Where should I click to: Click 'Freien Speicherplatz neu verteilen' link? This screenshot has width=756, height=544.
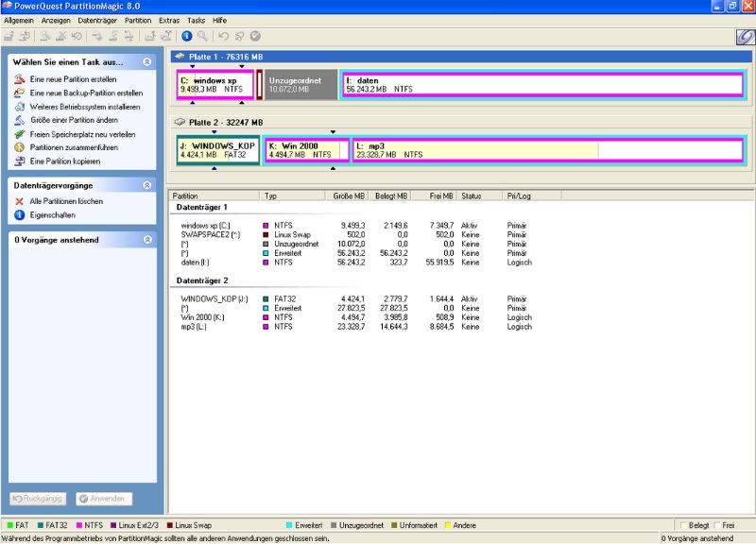coord(82,134)
